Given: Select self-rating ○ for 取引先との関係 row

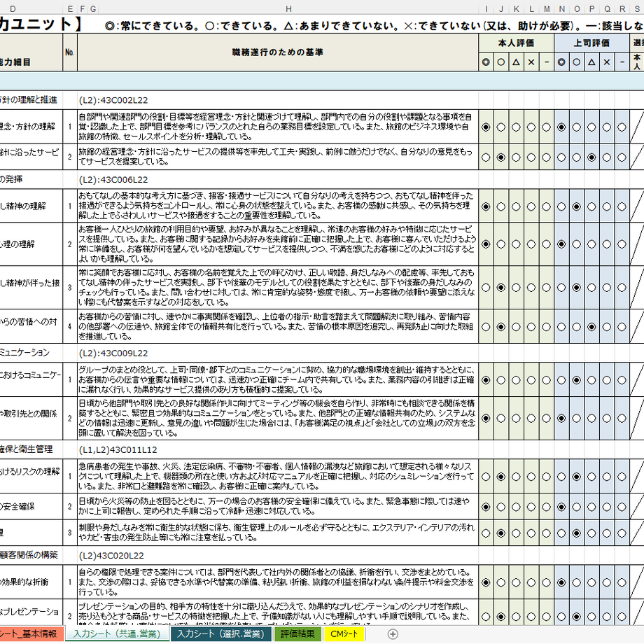Looking at the screenshot, I should coord(501,419).
